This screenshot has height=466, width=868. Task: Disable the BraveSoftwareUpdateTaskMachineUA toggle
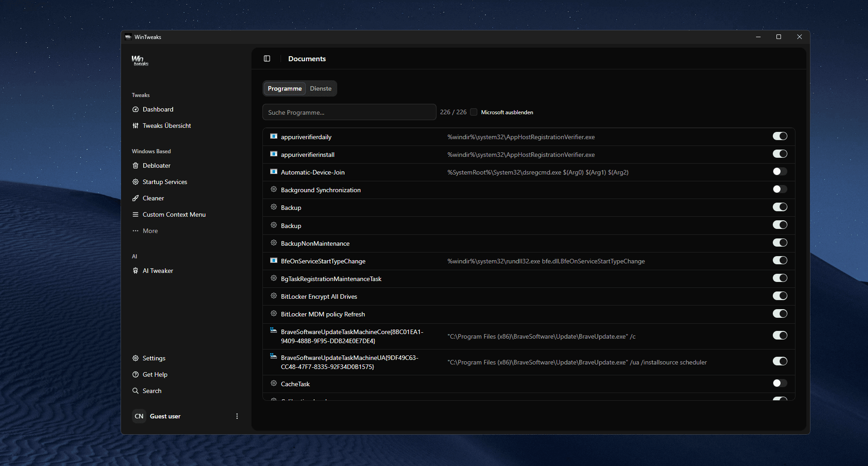tap(780, 361)
